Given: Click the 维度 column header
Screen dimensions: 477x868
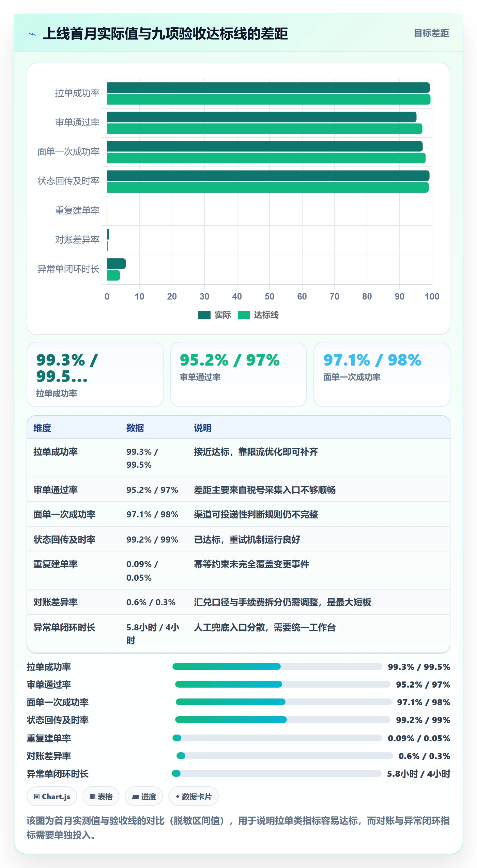Looking at the screenshot, I should pos(42,428).
